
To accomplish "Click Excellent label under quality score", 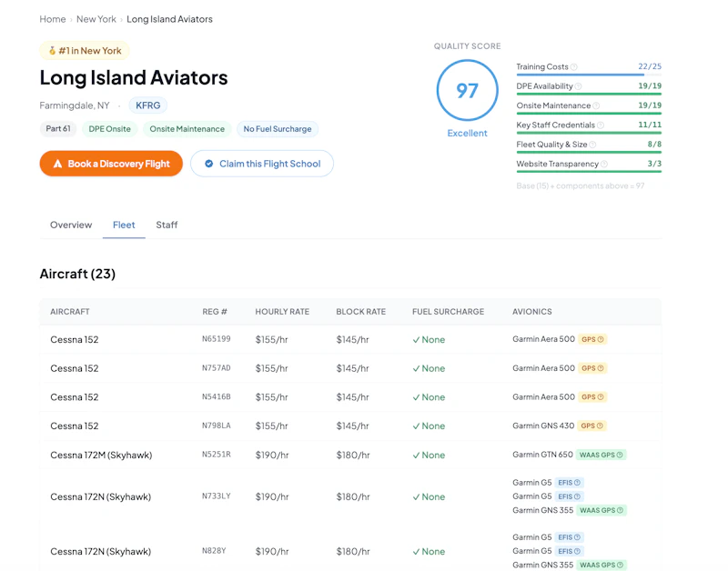I will 467,133.
